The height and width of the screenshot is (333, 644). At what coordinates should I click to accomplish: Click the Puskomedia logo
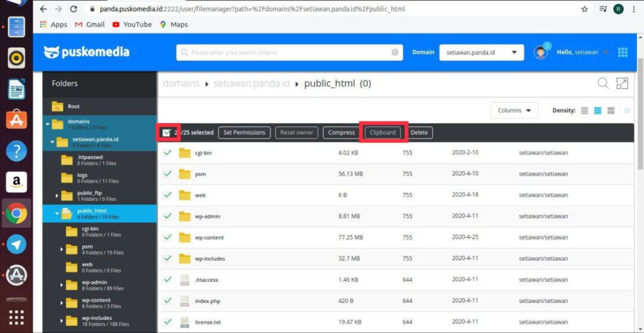(87, 52)
